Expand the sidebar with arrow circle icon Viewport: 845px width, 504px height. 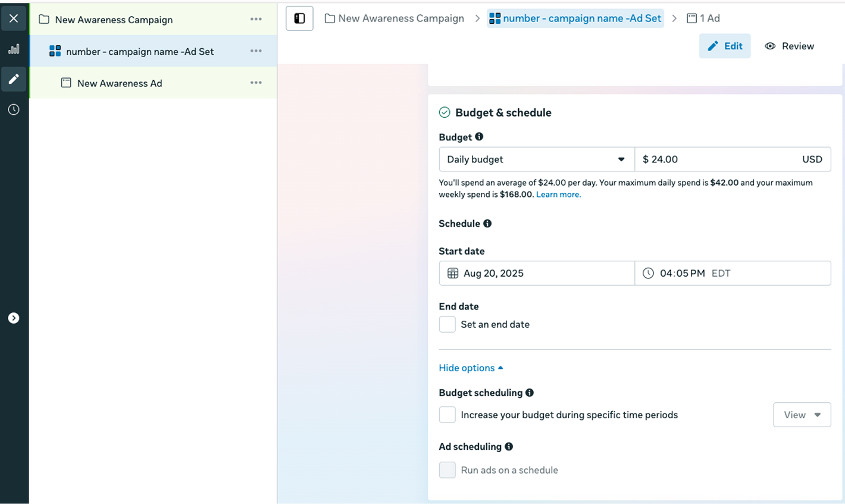point(14,318)
